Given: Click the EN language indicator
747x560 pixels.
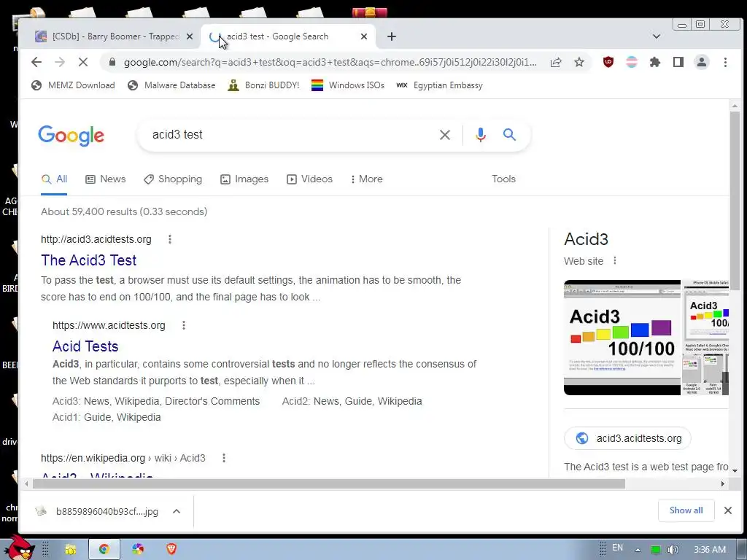Looking at the screenshot, I should (617, 548).
